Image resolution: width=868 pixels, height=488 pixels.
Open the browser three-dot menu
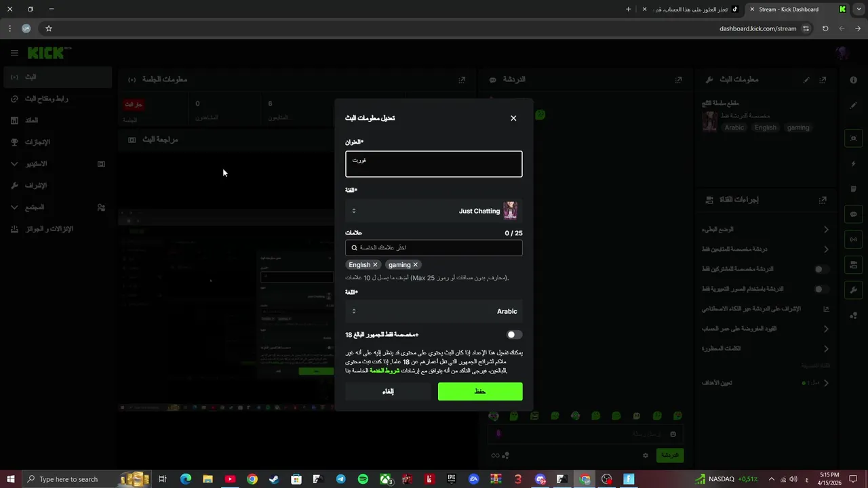click(x=9, y=28)
